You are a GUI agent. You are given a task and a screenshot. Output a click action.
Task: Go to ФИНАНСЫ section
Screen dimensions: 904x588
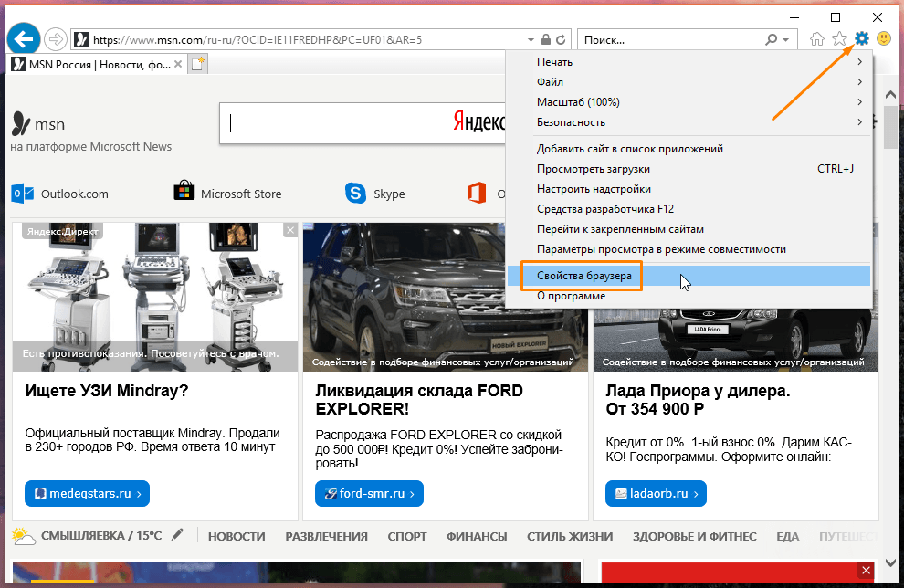[x=477, y=536]
